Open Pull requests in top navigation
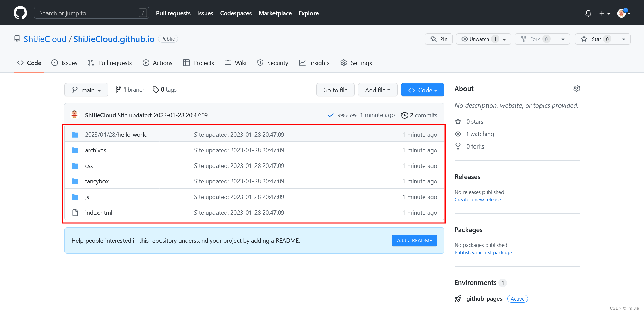Screen dimensions: 644x313 pos(173,13)
